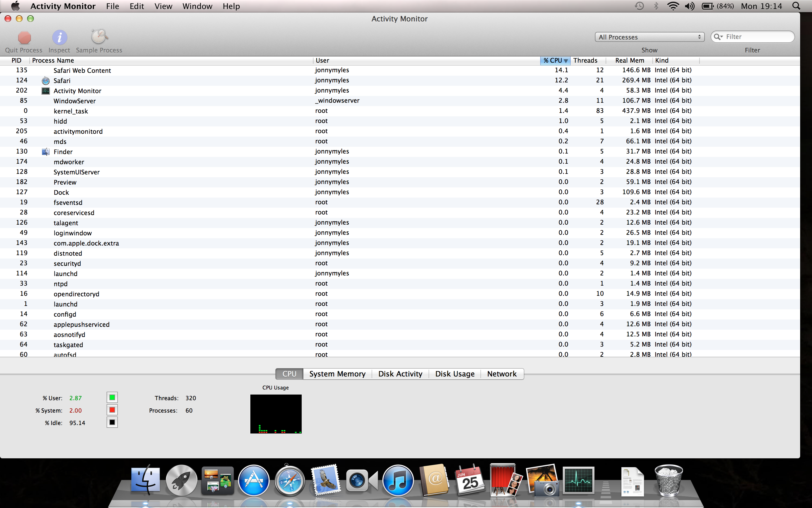Image resolution: width=812 pixels, height=508 pixels.
Task: Select the kernel_task process row
Action: click(x=400, y=111)
